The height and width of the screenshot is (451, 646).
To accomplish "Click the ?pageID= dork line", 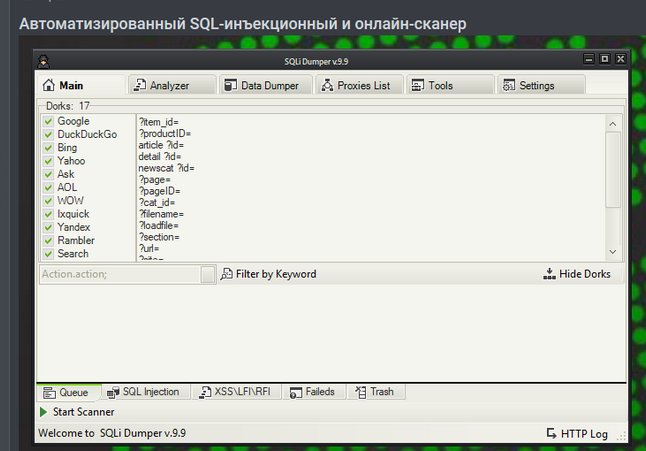I will (x=159, y=191).
